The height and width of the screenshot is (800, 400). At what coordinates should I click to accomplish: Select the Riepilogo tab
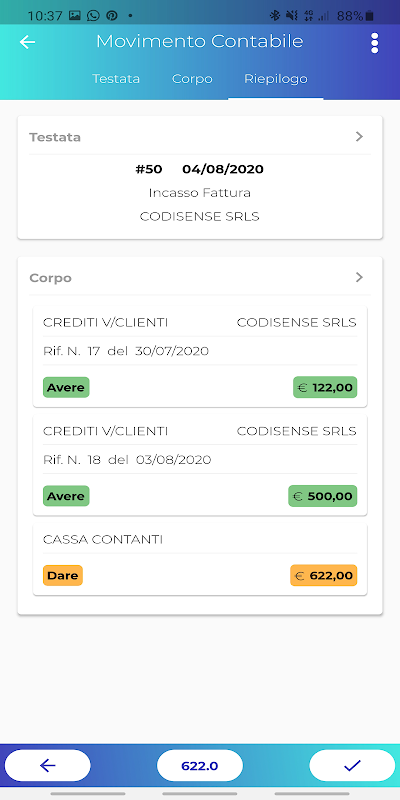coord(276,79)
